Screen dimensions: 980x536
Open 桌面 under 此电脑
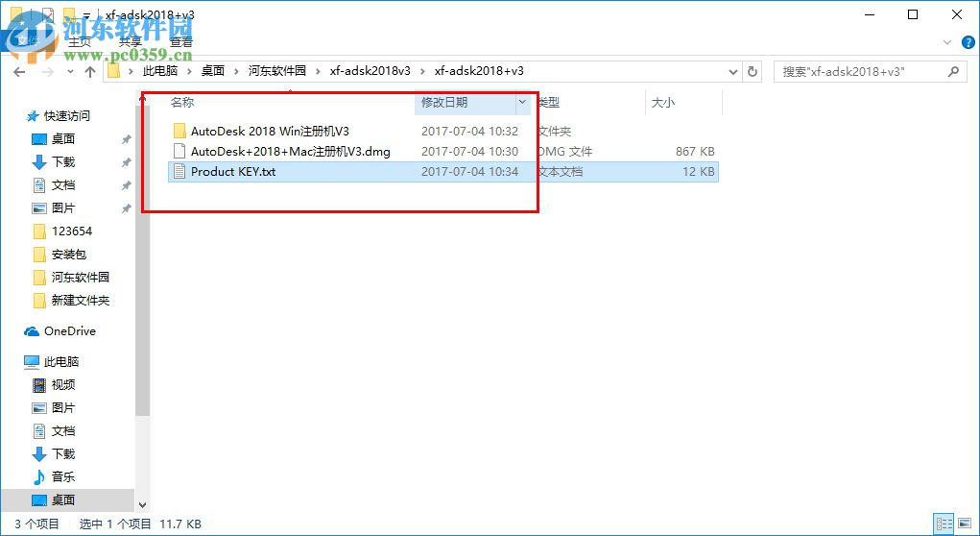pos(63,499)
